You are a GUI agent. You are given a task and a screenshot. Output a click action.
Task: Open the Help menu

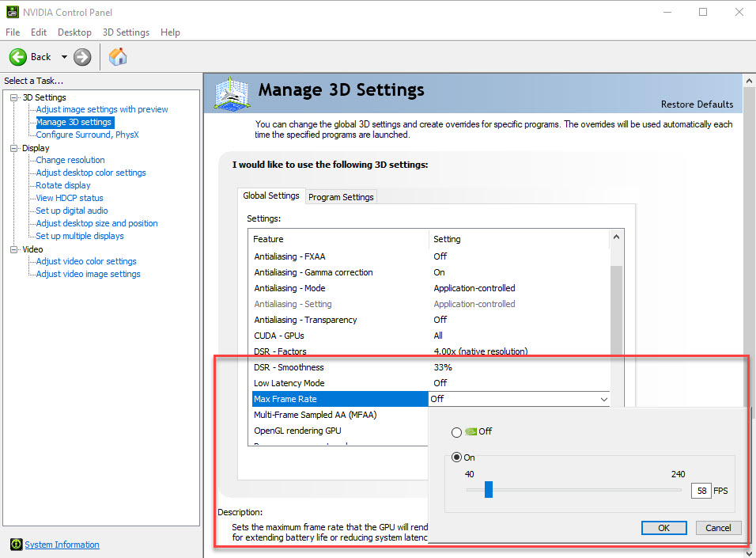click(170, 32)
